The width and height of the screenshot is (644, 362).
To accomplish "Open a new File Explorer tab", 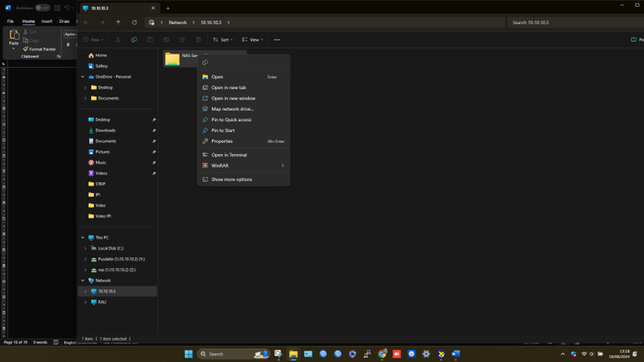I will point(168,8).
